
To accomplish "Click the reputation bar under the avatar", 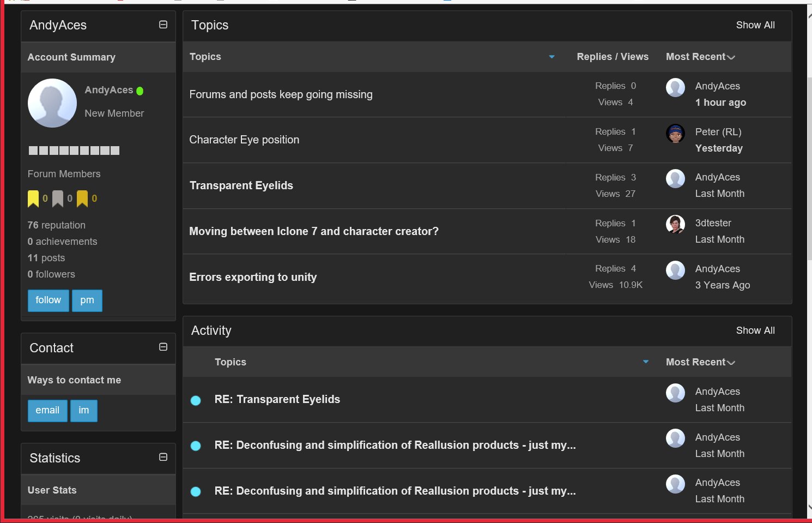I will 74,151.
